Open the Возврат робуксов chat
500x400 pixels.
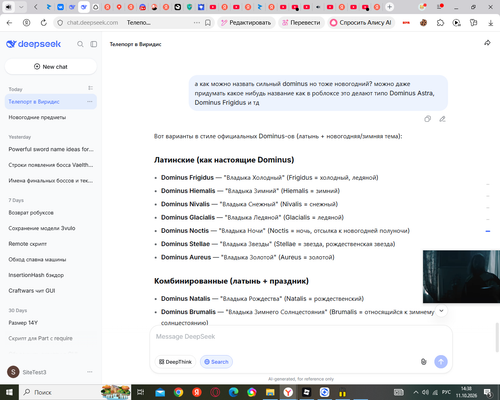[x=51, y=213]
